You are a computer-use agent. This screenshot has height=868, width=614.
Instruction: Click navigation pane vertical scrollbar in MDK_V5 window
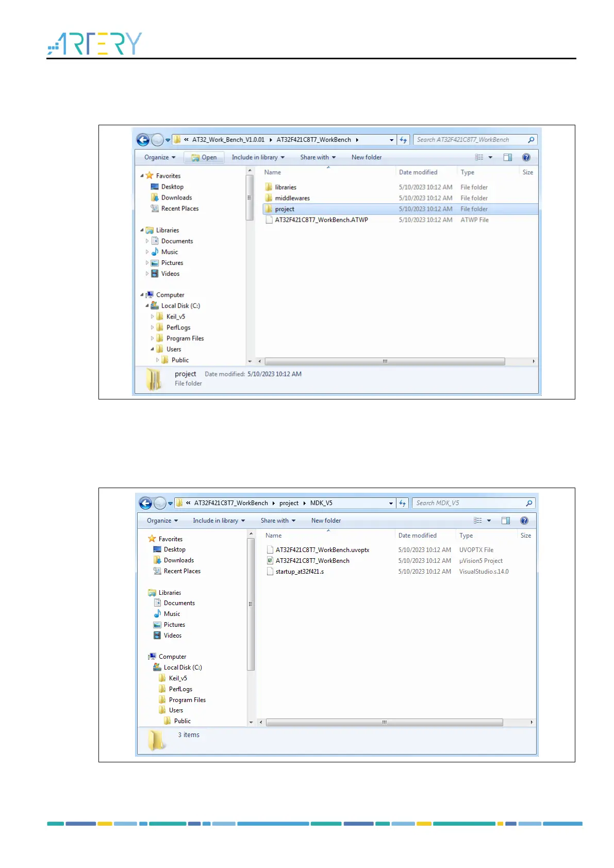coord(251,604)
